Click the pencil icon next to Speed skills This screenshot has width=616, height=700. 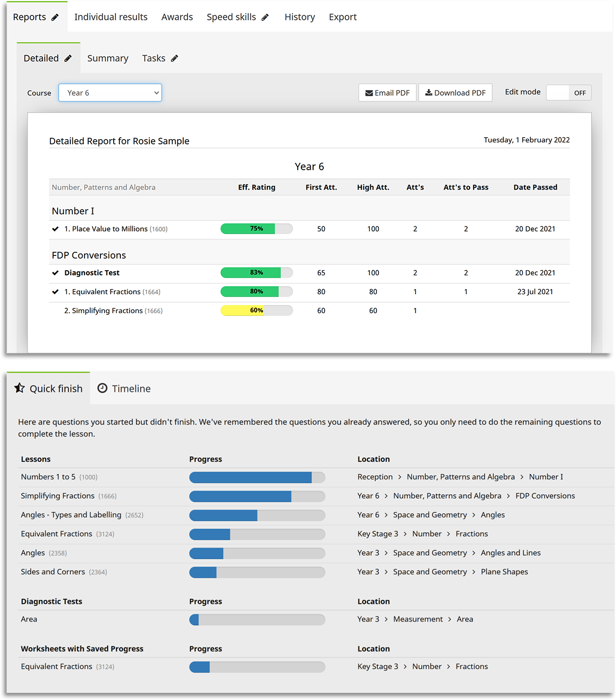click(x=265, y=17)
